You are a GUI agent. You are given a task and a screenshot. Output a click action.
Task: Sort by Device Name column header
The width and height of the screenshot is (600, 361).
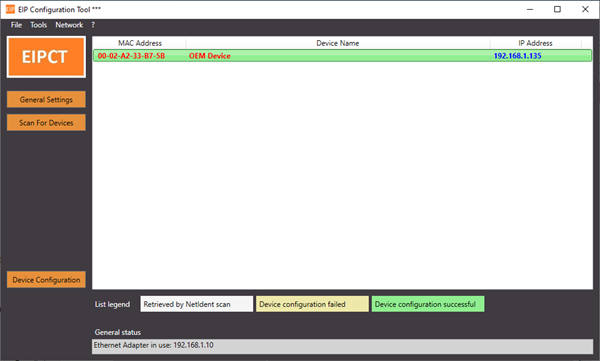[x=338, y=43]
